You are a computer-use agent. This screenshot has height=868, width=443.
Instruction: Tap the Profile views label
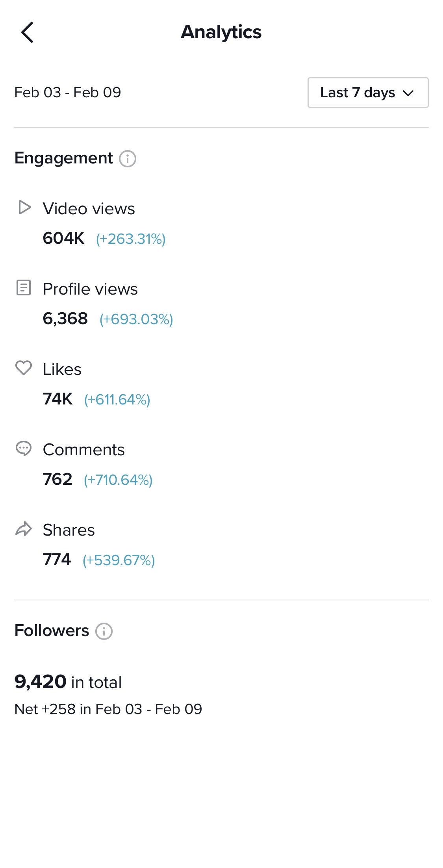pos(90,289)
